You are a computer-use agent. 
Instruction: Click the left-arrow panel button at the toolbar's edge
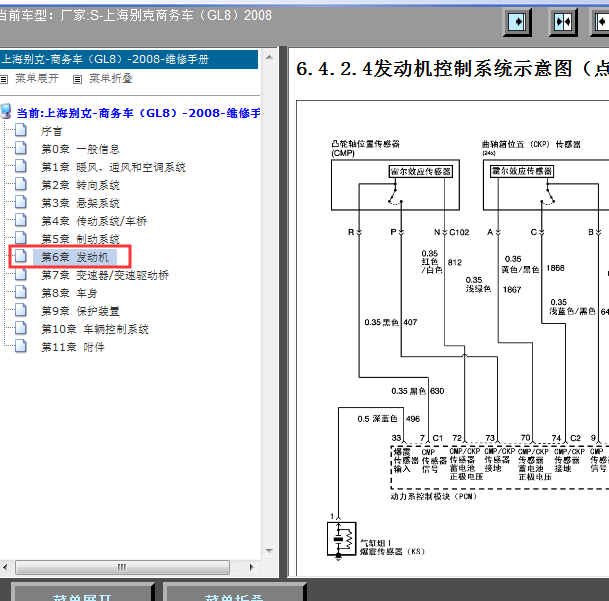(600, 22)
